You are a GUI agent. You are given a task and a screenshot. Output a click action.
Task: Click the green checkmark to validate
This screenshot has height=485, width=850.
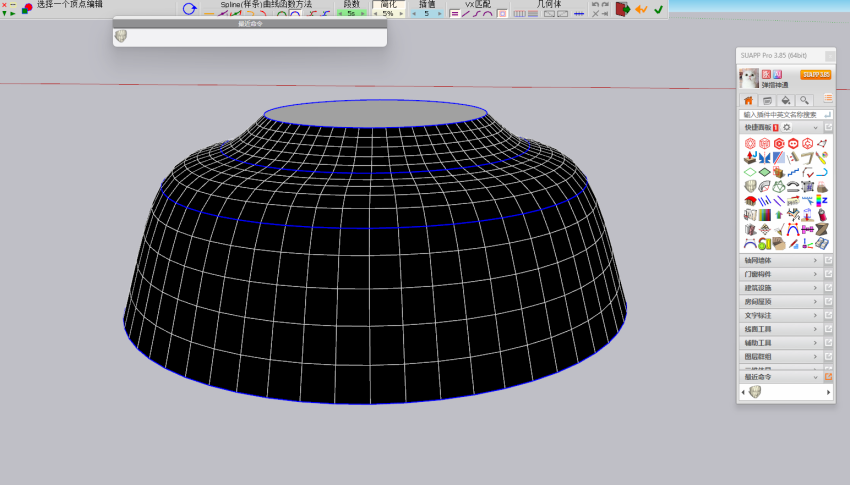[x=659, y=9]
